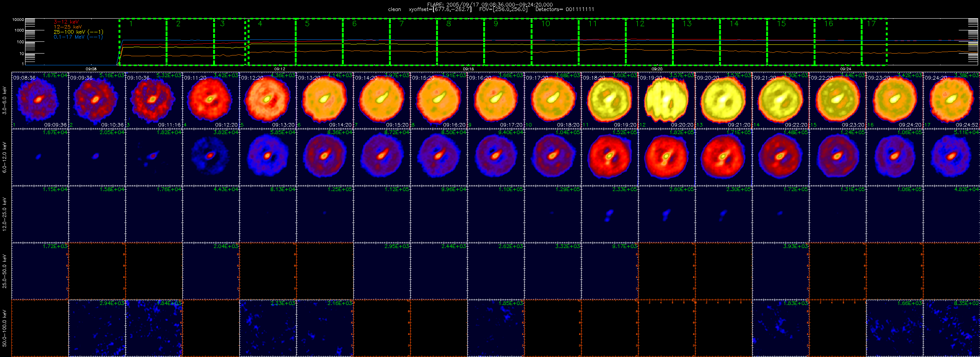Open the 6.0-12.0 keV image peaking 8.72E+04

[x=382, y=157]
